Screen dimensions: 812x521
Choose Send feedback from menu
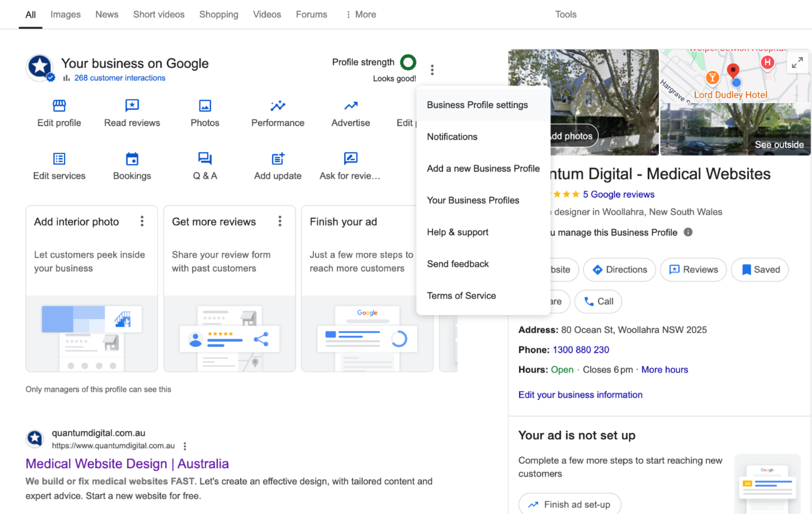pos(483,263)
